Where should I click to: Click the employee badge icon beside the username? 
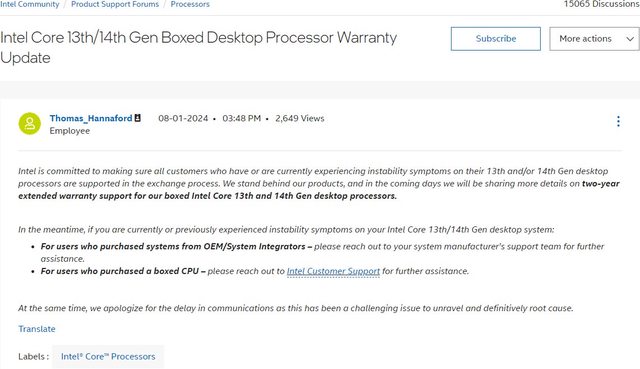click(x=138, y=118)
